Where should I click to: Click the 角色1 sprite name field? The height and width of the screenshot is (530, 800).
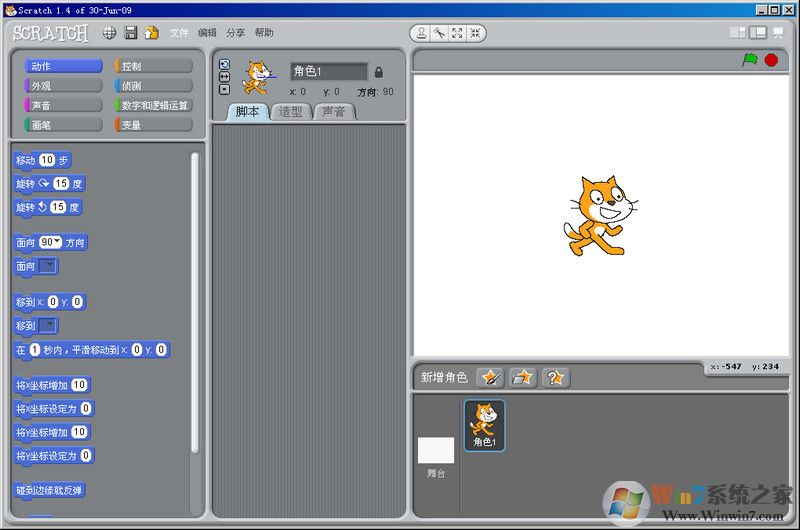328,72
